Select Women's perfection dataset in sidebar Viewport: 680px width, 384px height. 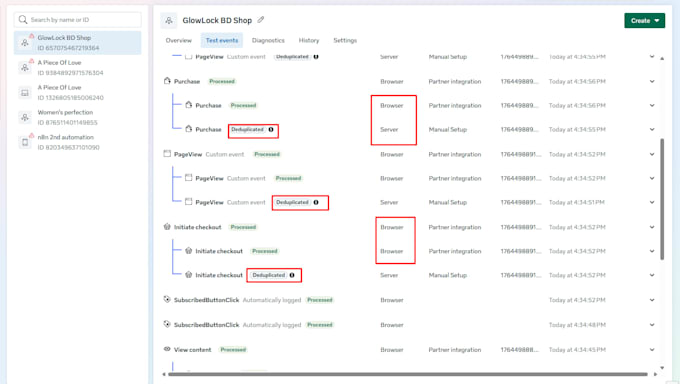pos(78,117)
